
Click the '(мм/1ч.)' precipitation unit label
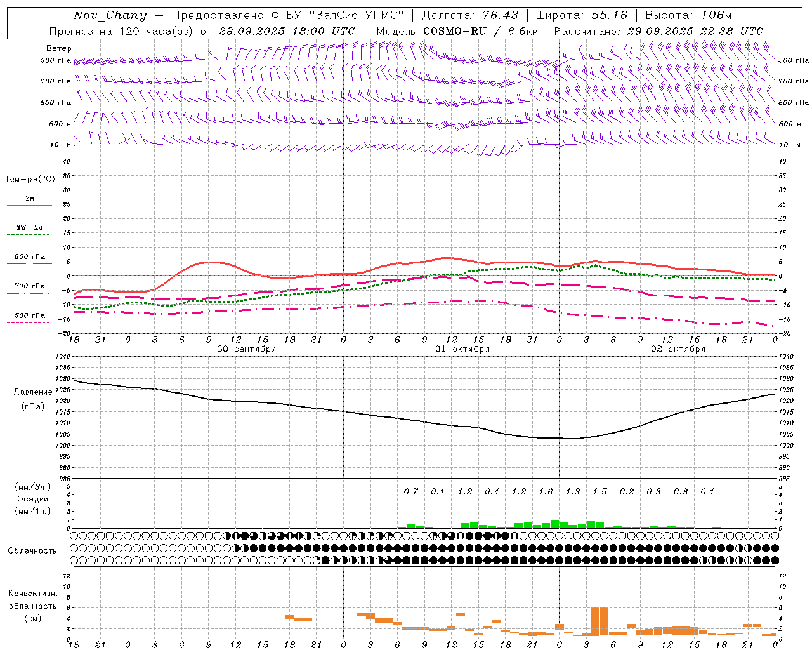click(32, 511)
